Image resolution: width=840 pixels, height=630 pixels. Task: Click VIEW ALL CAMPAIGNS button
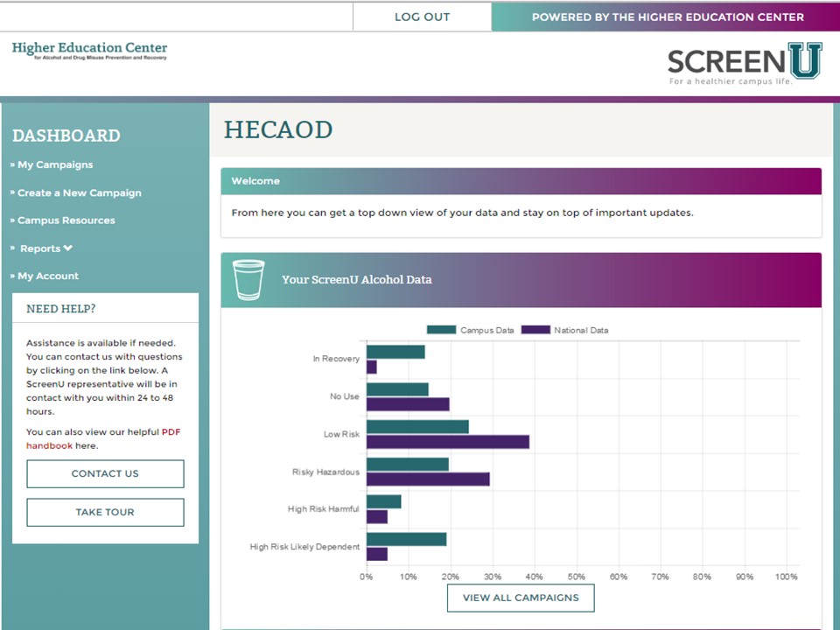(521, 598)
